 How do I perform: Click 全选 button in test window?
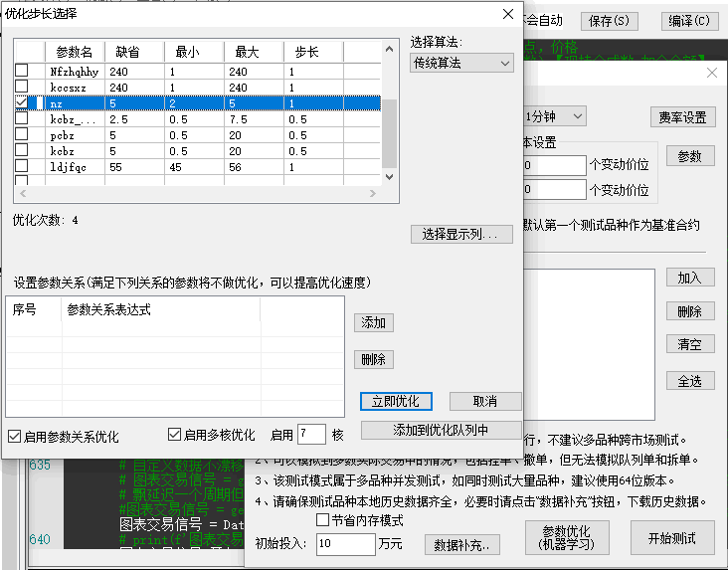[x=690, y=381]
